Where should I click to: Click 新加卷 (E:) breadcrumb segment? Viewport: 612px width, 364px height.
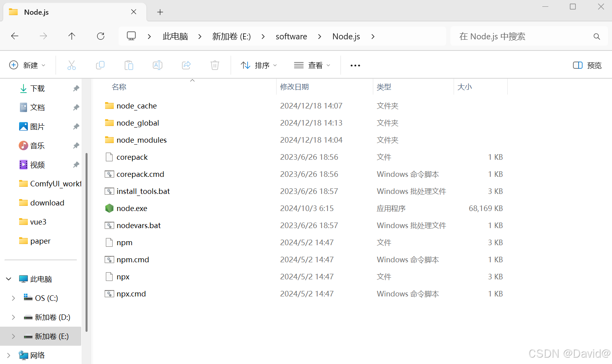pyautogui.click(x=231, y=37)
